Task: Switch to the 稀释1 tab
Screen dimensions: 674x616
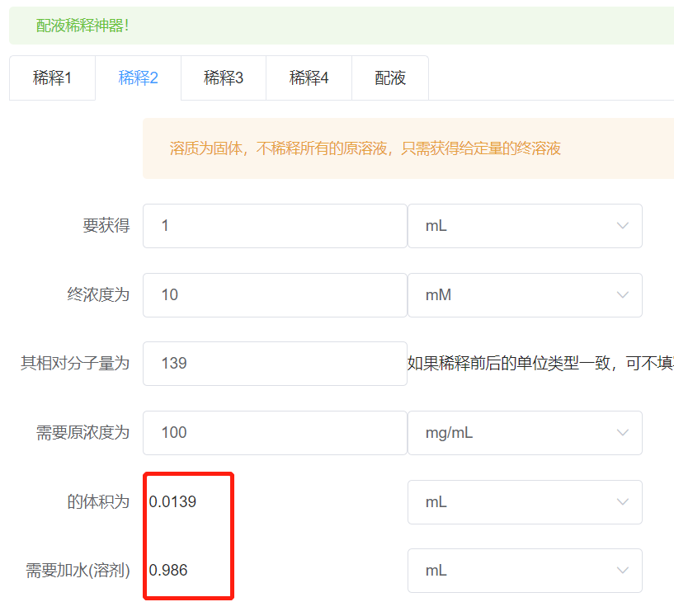Action: [x=52, y=78]
